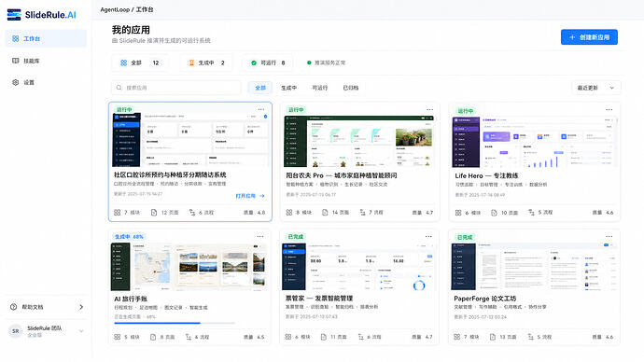The image size is (644, 362).
Task: Open the 票管家 app thumbnail
Action: (358, 267)
